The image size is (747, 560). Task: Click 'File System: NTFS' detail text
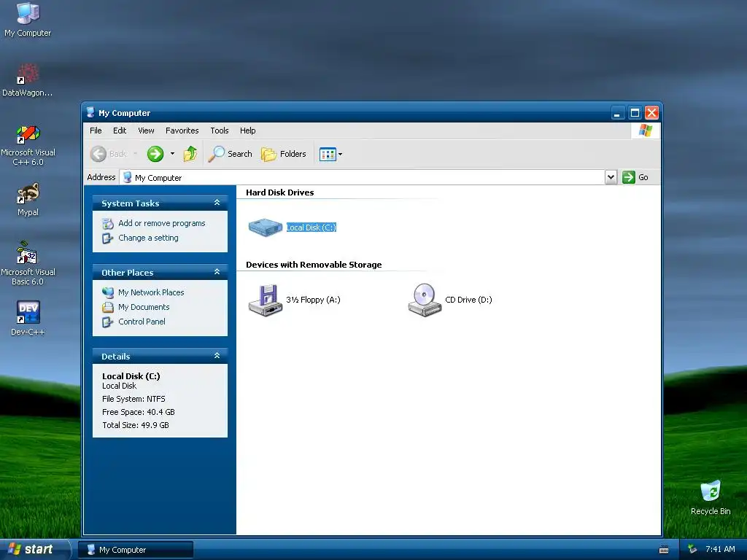(x=133, y=399)
